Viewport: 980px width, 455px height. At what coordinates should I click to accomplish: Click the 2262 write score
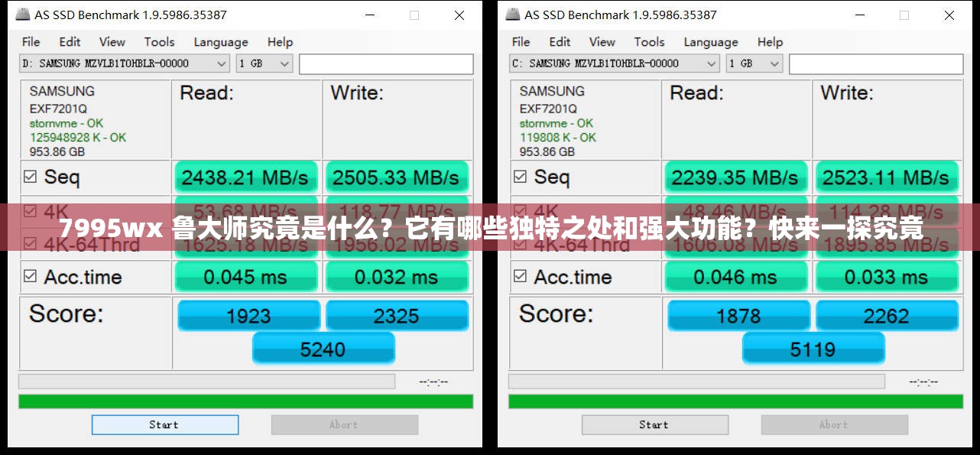coord(887,315)
